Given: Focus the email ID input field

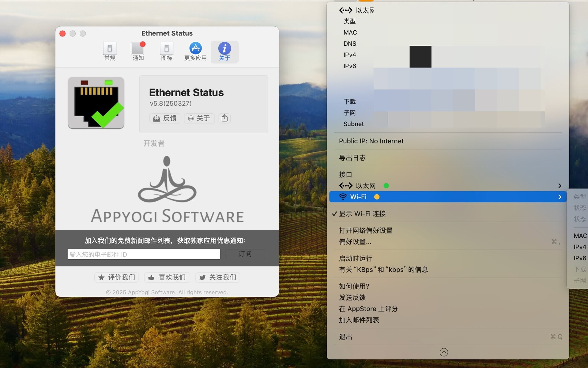Looking at the screenshot, I should pos(144,254).
